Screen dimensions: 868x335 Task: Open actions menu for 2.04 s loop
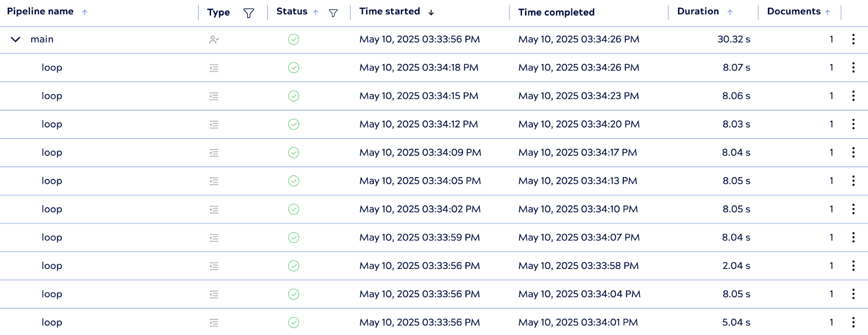pos(853,266)
